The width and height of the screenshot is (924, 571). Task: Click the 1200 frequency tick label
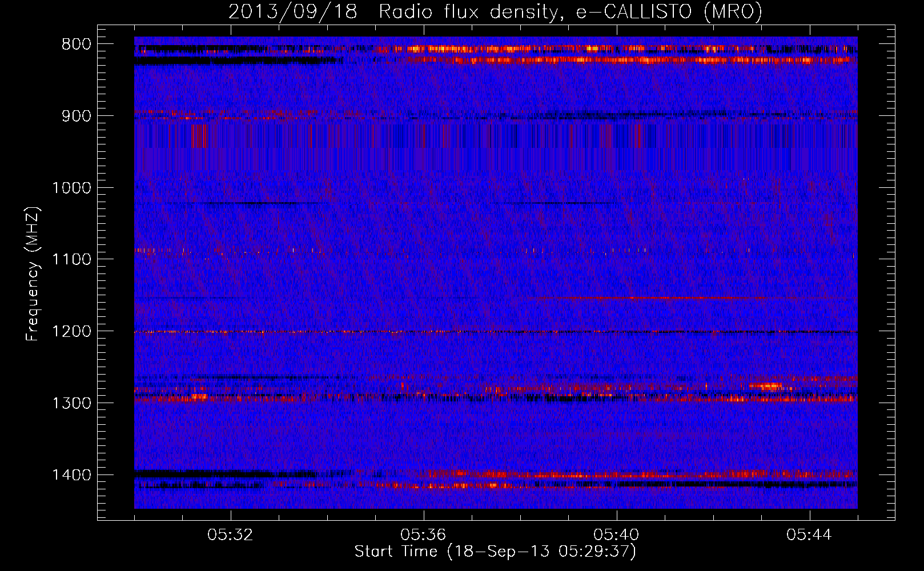coord(71,332)
